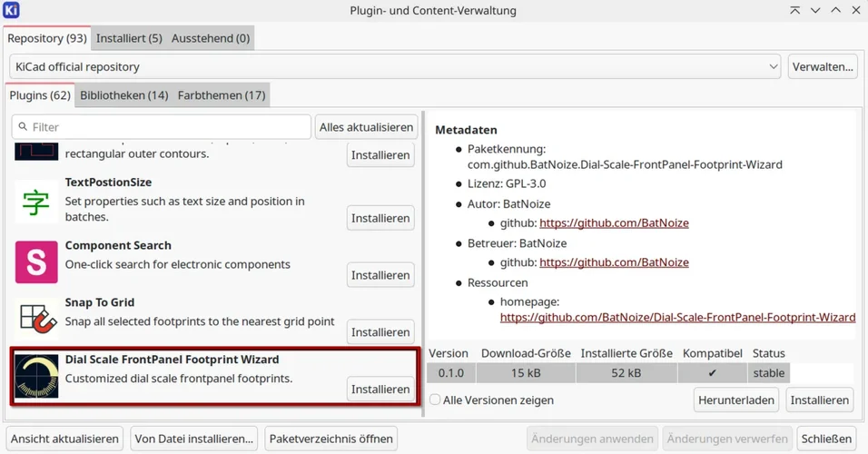Open the KiCad official repository dropdown
Viewport: 868px width, 454px height.
[395, 66]
